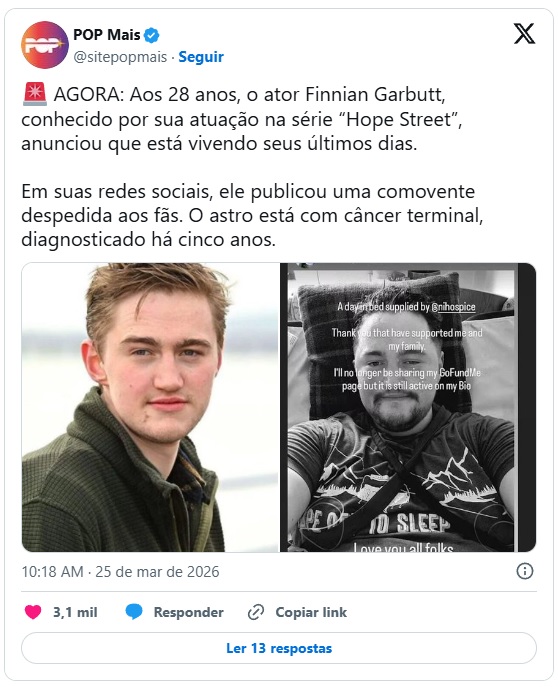Click the blue verified badge
The width and height of the screenshot is (558, 687).
click(152, 35)
